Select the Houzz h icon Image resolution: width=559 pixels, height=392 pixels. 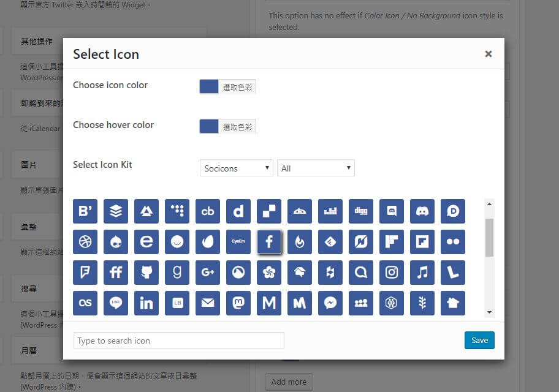pyautogui.click(x=330, y=273)
